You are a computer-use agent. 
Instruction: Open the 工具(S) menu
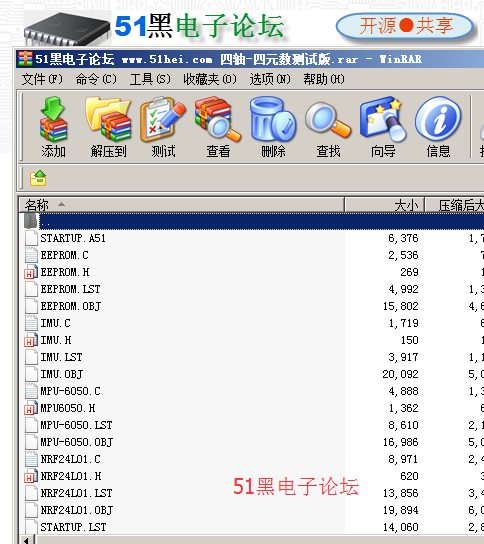click(x=150, y=79)
